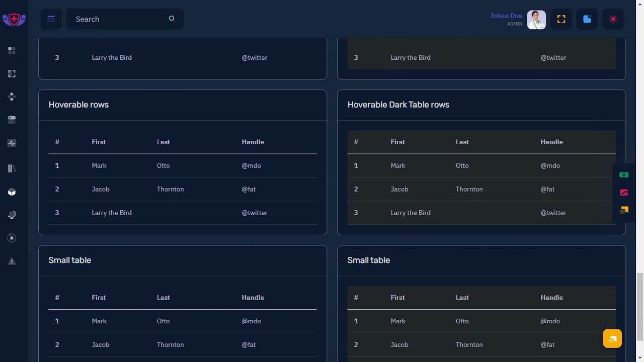Click "@mdo" in Hoverable Dark Table rows

pos(550,165)
